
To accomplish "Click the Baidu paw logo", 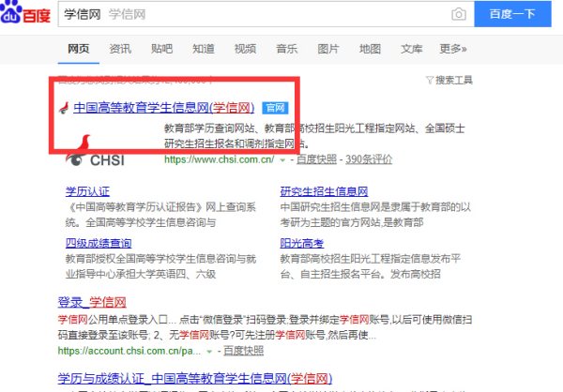I will pyautogui.click(x=10, y=11).
